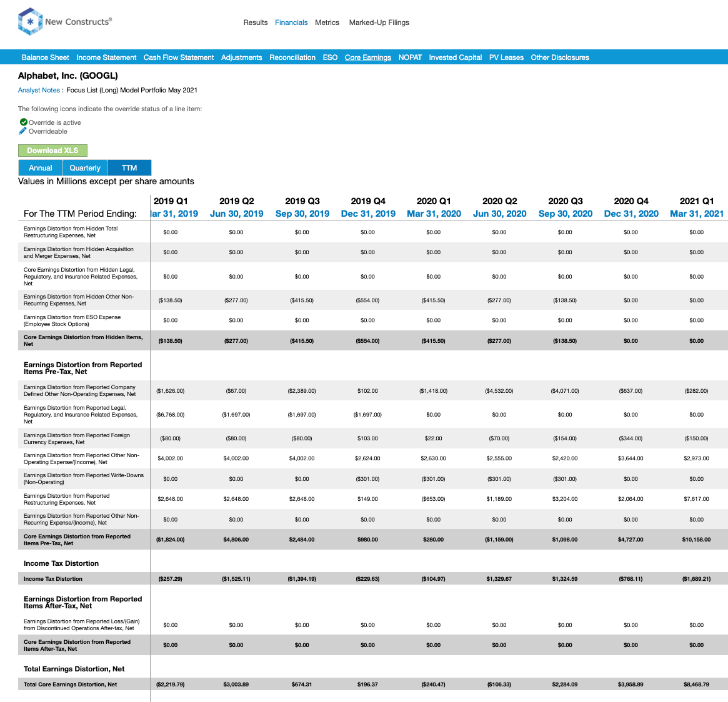Go to Balance Sheet section
Screen dimensions: 728x702
click(x=45, y=57)
